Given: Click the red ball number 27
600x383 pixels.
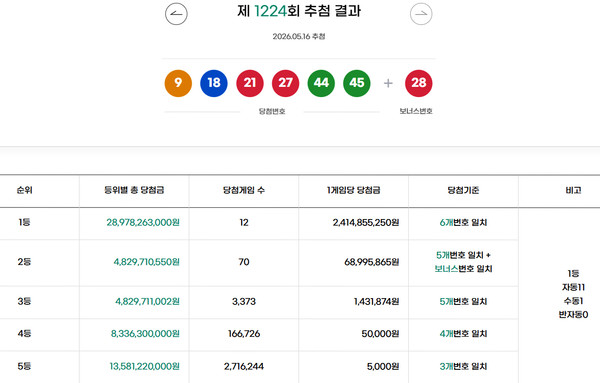Looking at the screenshot, I should click(x=285, y=83).
